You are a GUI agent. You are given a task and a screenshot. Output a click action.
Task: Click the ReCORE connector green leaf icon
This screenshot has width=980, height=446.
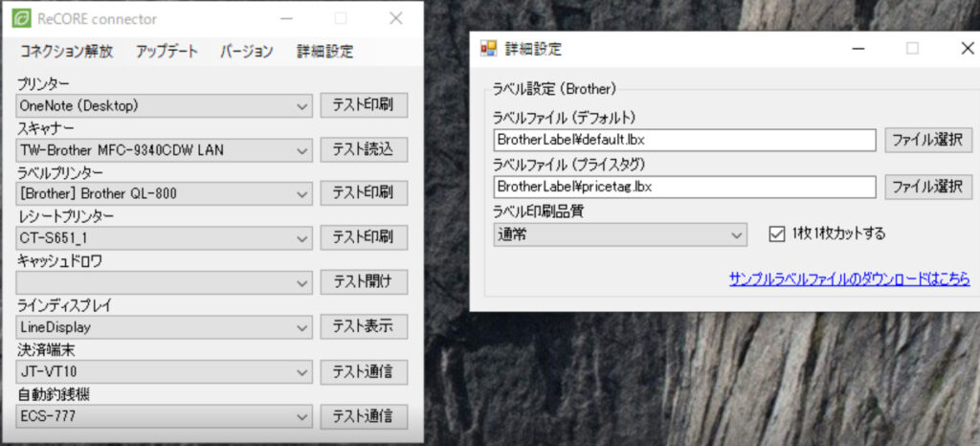[x=22, y=19]
